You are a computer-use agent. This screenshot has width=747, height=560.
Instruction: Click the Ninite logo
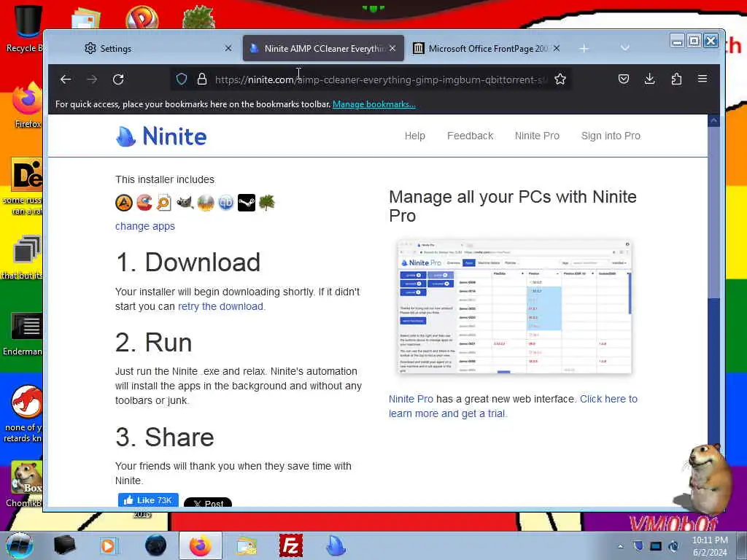coord(161,136)
